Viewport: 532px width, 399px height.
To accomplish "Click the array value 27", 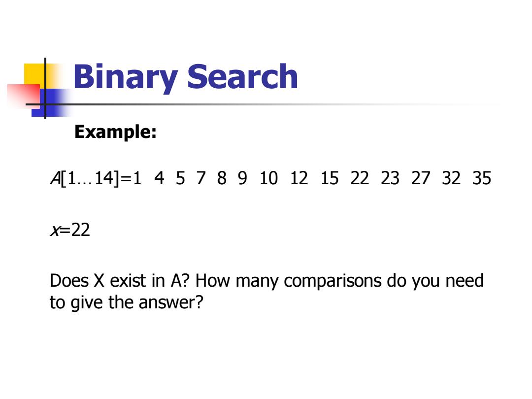I will click(x=421, y=178).
